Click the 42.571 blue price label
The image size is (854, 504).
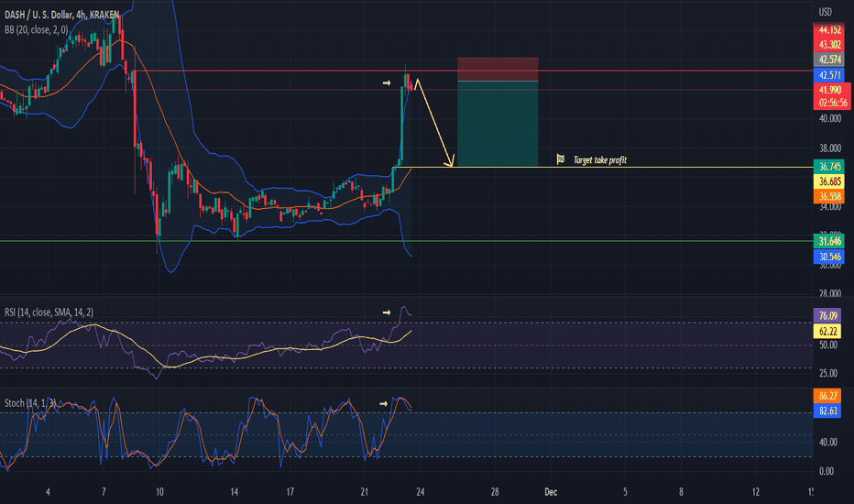point(829,75)
